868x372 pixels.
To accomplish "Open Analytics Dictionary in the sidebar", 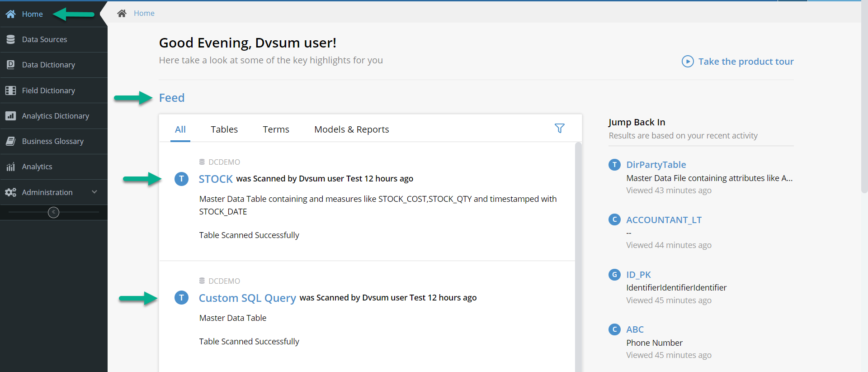I will (54, 116).
